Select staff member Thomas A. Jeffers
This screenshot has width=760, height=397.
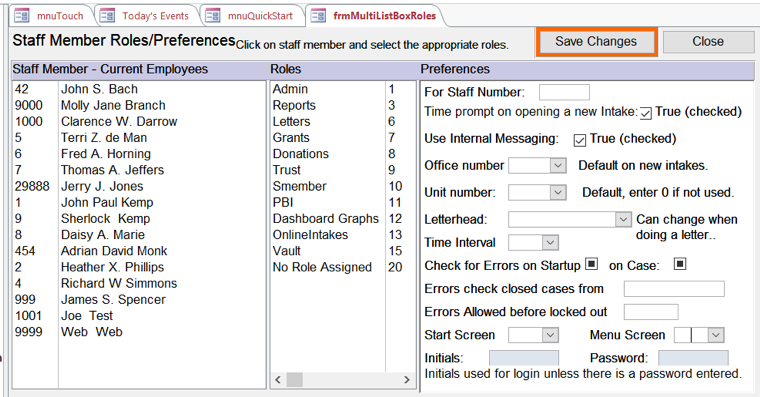click(139, 170)
